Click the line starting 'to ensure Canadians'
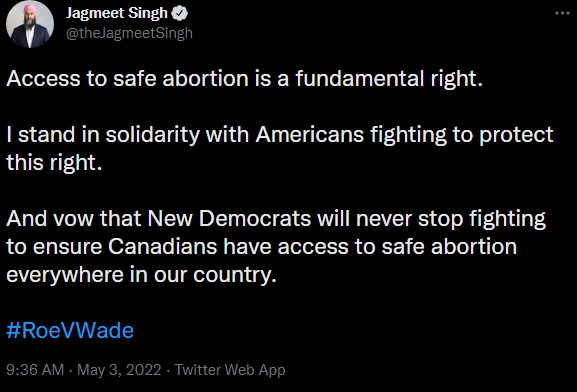The width and height of the screenshot is (577, 392). pyautogui.click(x=262, y=247)
